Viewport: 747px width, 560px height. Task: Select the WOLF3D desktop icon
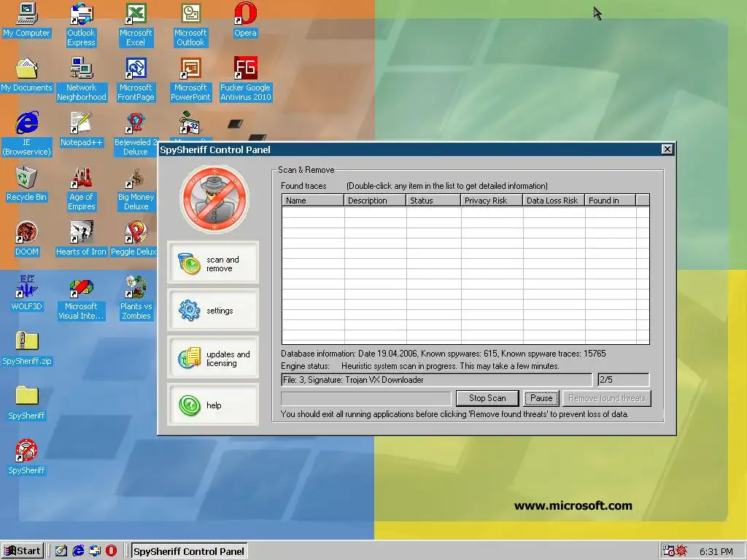tap(27, 293)
